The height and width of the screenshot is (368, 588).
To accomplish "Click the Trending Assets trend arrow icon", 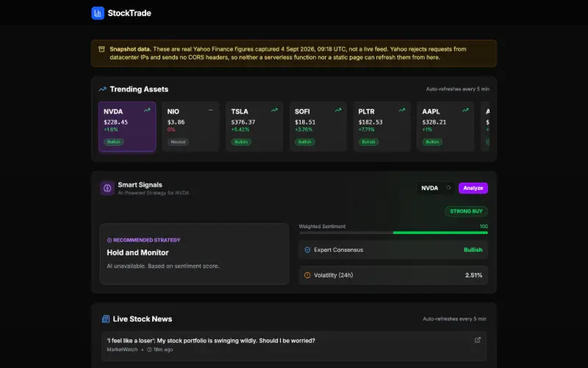I will click(102, 89).
